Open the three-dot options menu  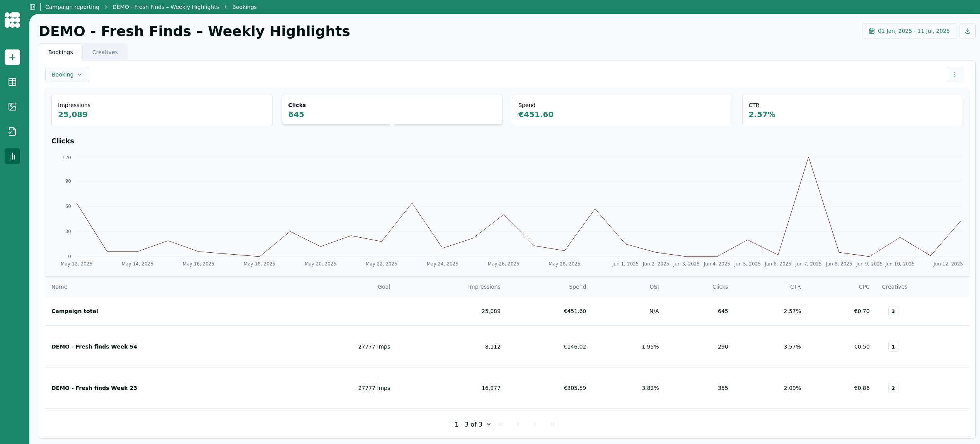[954, 75]
